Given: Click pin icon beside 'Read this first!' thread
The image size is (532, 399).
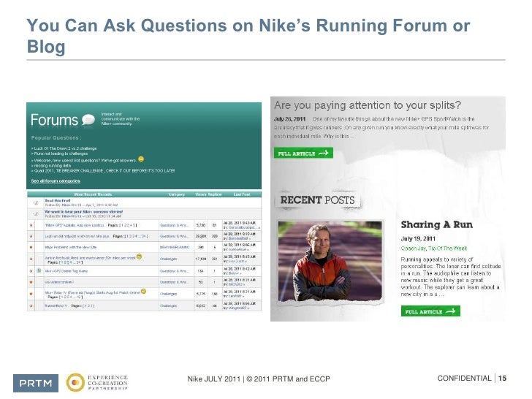Looking at the screenshot, I should pos(36,203).
